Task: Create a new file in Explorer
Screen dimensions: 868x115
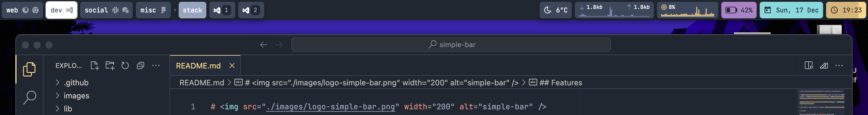Action: pos(95,66)
